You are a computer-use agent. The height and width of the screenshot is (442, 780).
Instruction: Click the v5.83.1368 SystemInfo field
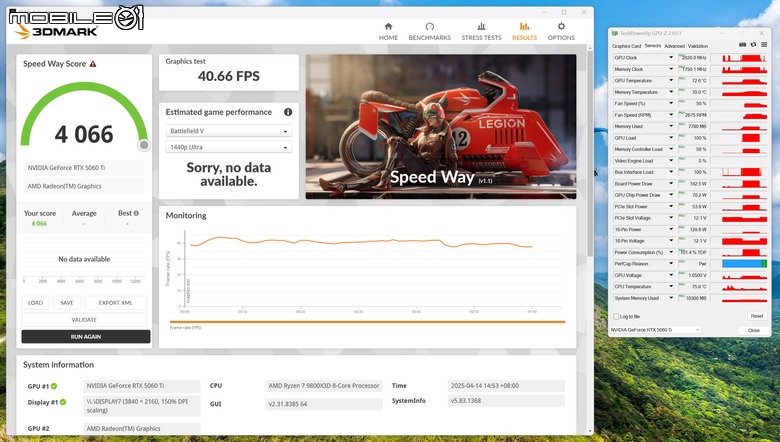click(x=506, y=401)
